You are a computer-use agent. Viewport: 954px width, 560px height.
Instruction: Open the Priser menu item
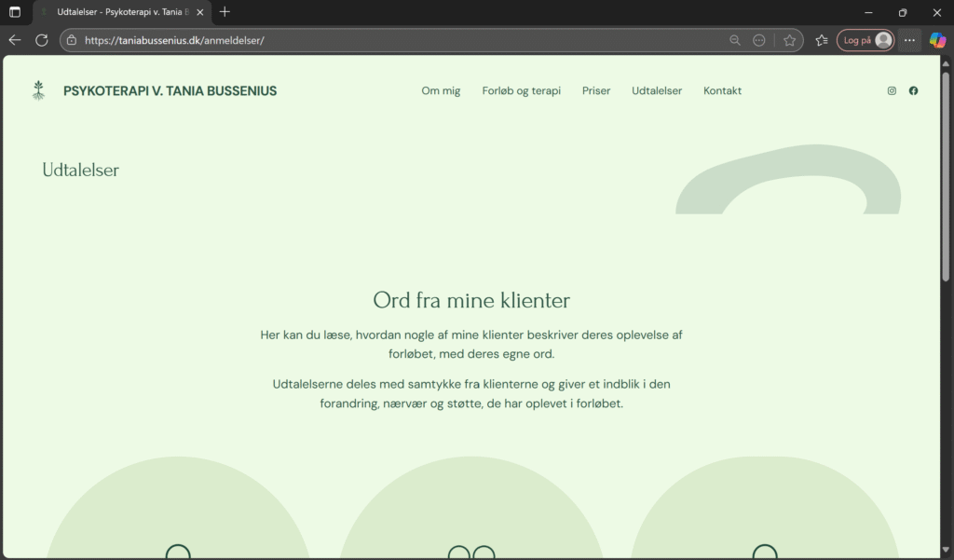[x=596, y=90]
